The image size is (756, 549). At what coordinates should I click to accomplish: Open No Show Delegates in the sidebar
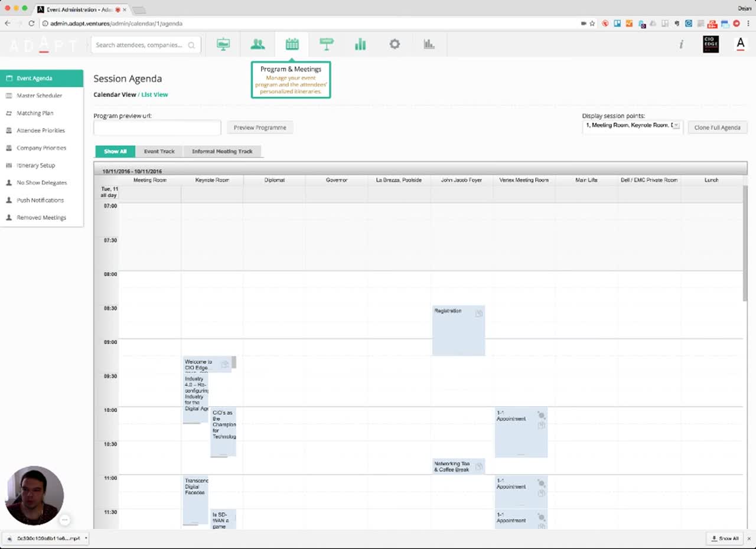(x=41, y=182)
